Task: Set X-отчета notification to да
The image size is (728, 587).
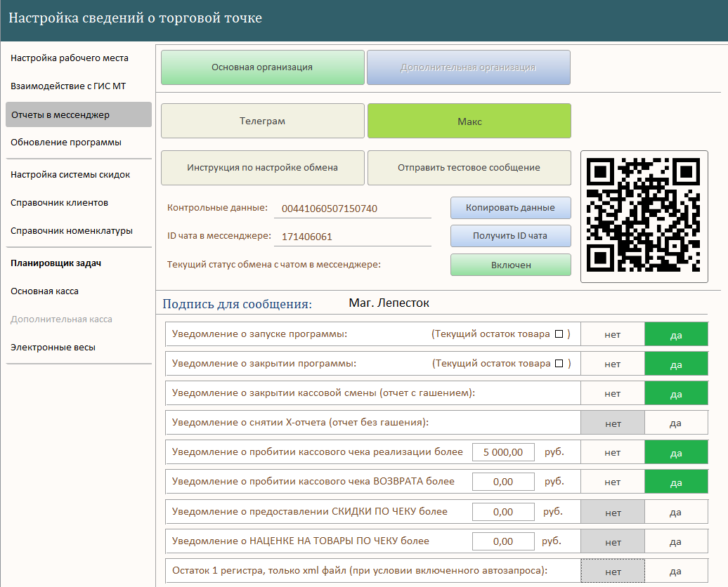Action: coord(676,423)
